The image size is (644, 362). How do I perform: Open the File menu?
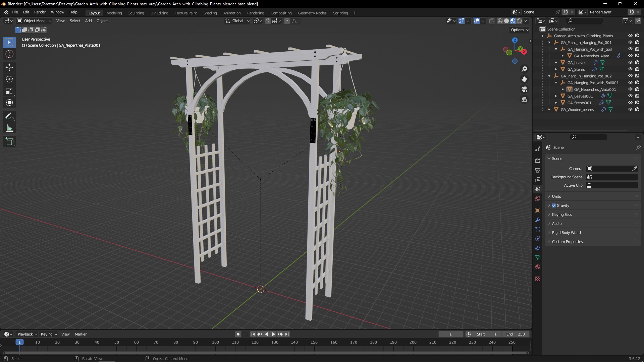click(15, 12)
